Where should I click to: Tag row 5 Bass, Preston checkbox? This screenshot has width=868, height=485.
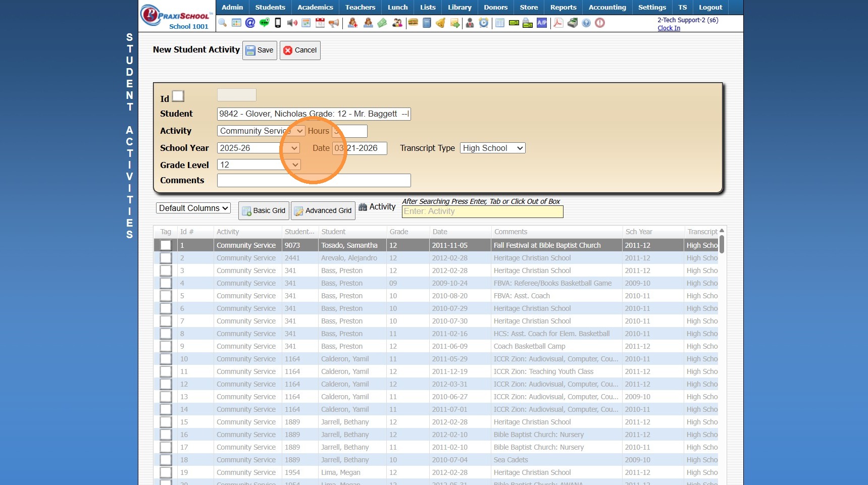coord(166,296)
